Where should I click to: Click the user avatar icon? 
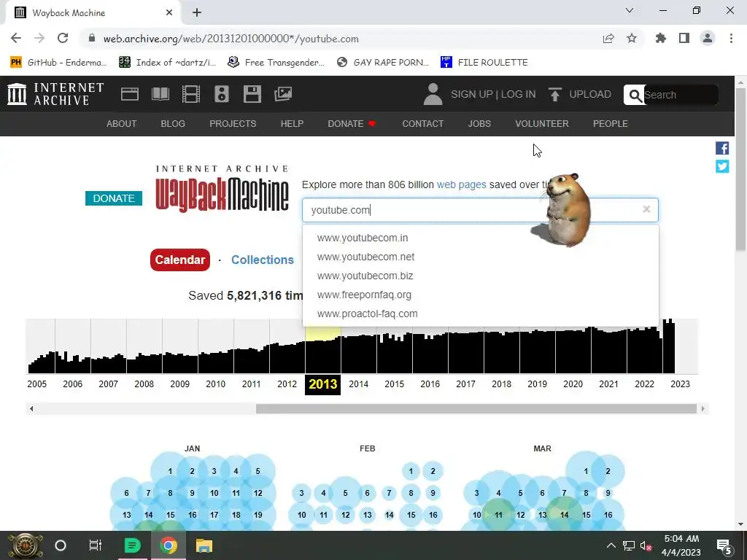click(x=433, y=94)
